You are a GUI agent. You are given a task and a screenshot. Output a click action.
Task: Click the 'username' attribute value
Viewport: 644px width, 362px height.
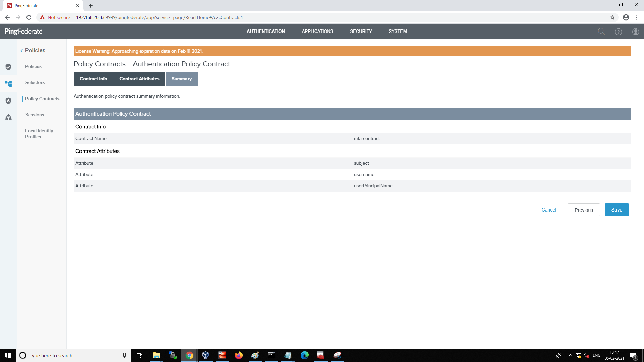tap(364, 174)
